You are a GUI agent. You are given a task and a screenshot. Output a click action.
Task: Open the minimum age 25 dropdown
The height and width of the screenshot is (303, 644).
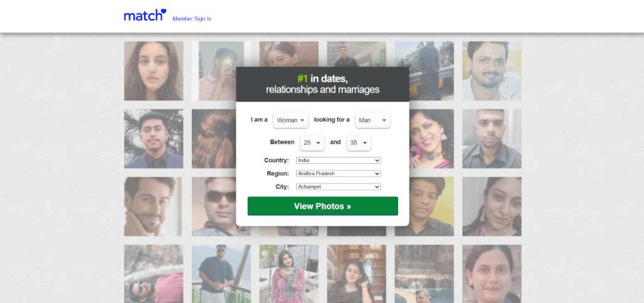click(x=312, y=142)
